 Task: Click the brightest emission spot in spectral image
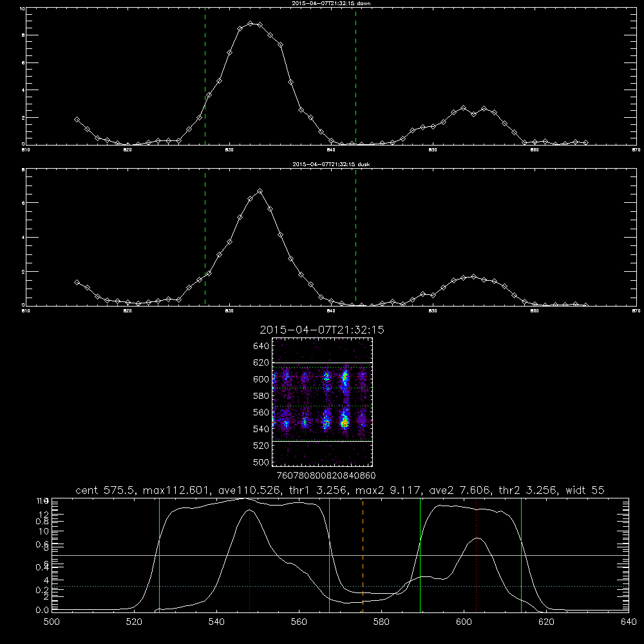345,421
